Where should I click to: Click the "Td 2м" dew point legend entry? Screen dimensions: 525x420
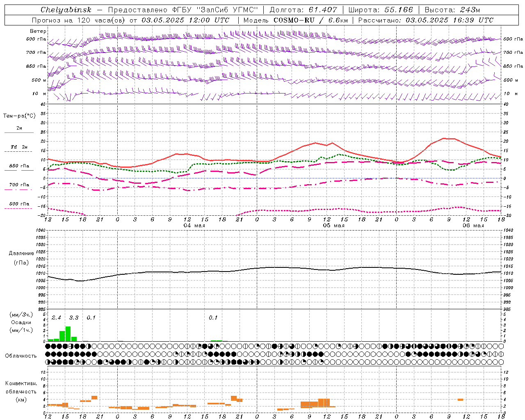tap(19, 147)
